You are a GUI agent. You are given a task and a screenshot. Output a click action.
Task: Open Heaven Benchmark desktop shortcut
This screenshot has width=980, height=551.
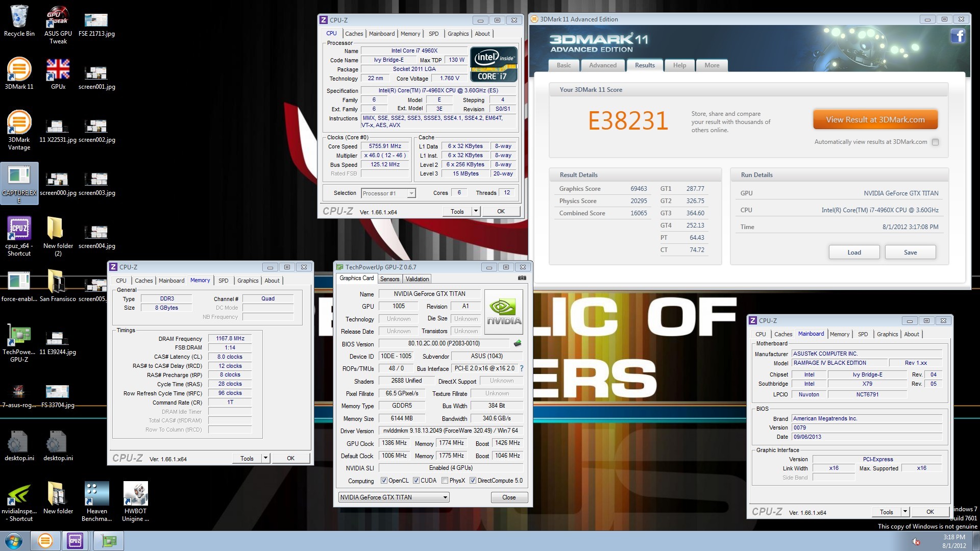pyautogui.click(x=97, y=502)
